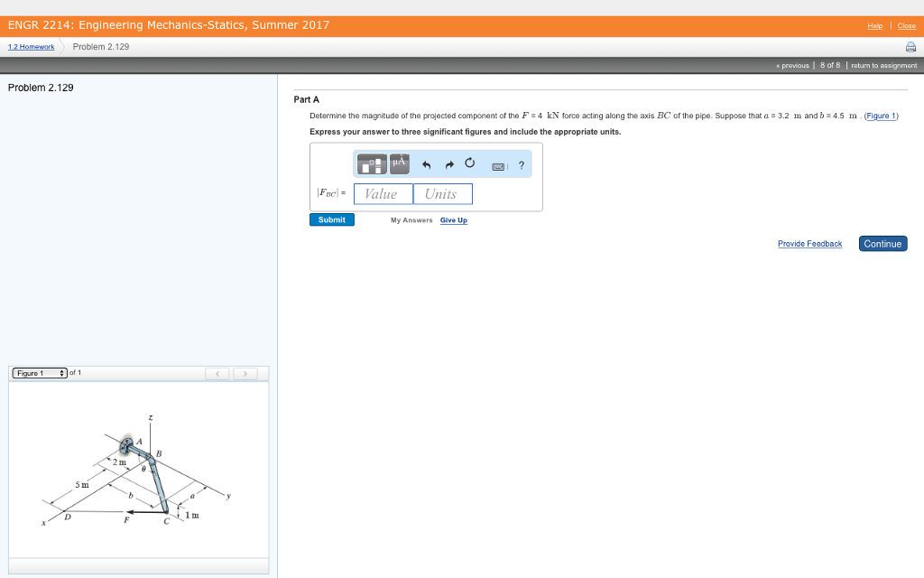Submit the answer for Part A
The width and height of the screenshot is (924, 578).
tap(331, 219)
